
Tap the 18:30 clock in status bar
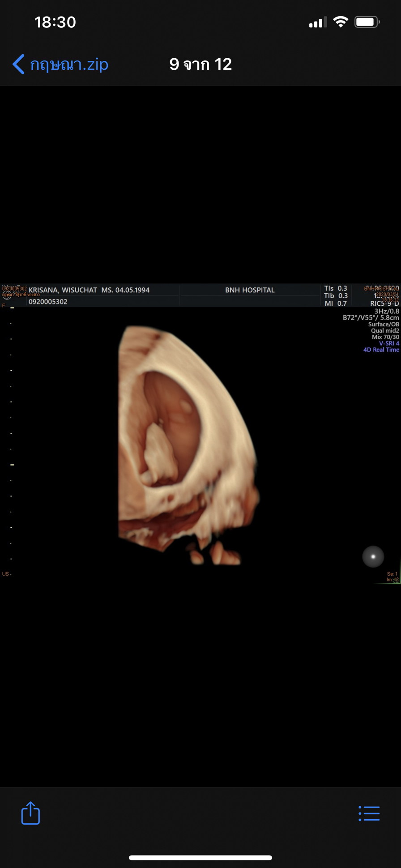(55, 22)
